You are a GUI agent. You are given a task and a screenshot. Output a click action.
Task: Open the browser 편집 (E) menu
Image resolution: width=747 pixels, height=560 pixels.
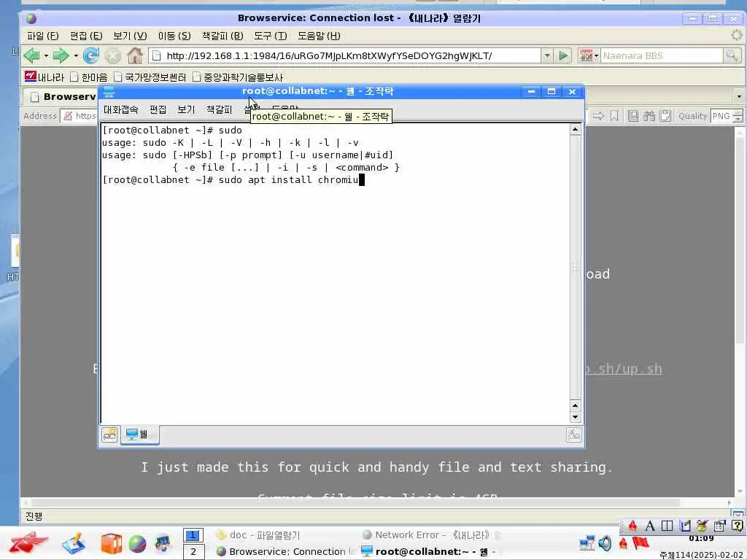(x=86, y=36)
